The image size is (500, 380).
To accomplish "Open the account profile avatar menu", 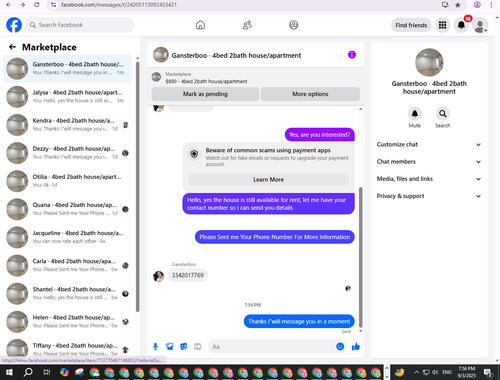I will (480, 26).
